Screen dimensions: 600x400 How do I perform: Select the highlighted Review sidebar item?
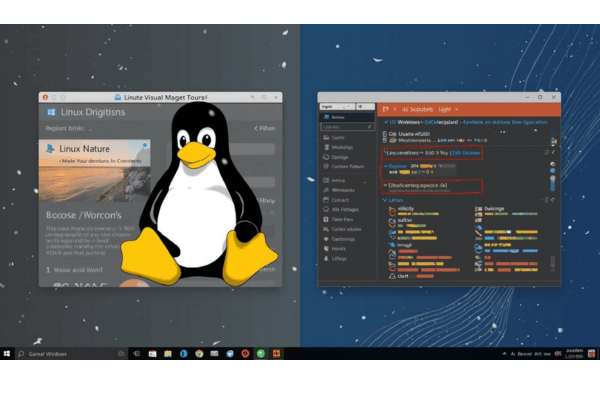[347, 117]
